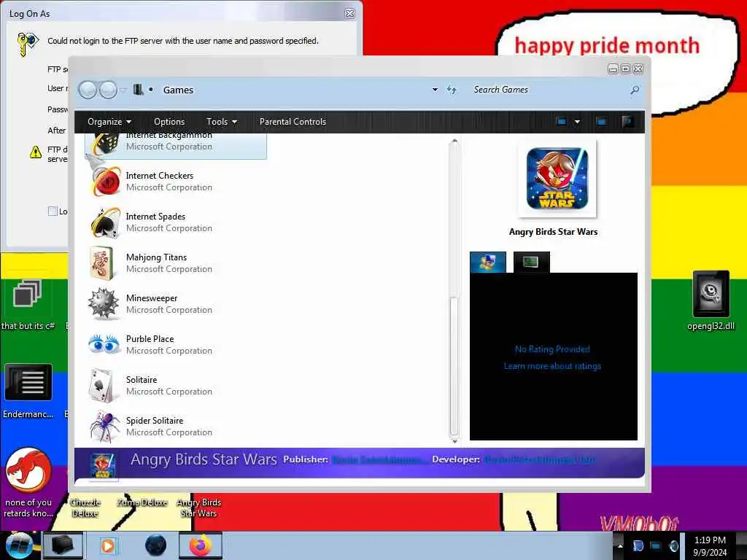Open 'that but its c#' desktop icon
Image resolution: width=747 pixels, height=560 pixels.
[x=28, y=305]
